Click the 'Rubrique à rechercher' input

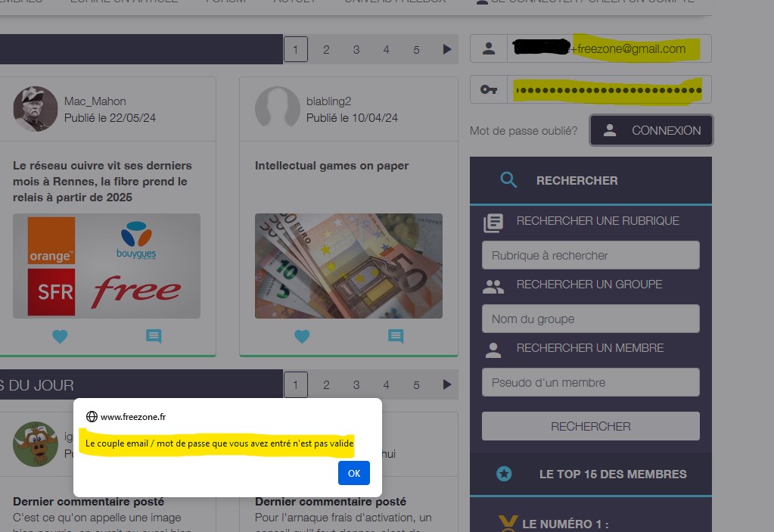[x=590, y=255]
